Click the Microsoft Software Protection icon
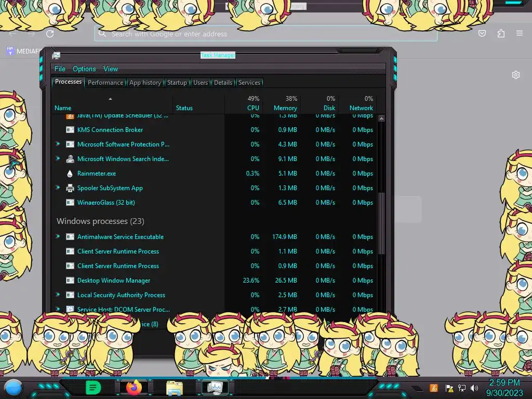This screenshot has height=399, width=532. click(x=70, y=144)
